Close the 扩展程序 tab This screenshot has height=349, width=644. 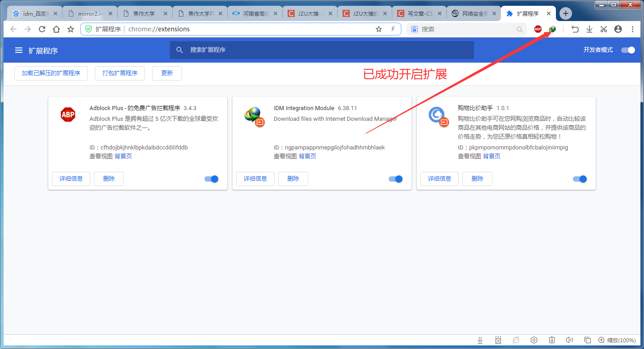pyautogui.click(x=549, y=13)
